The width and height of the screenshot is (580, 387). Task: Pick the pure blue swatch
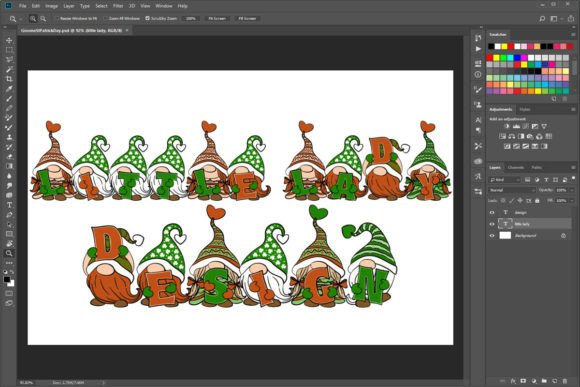(517, 58)
